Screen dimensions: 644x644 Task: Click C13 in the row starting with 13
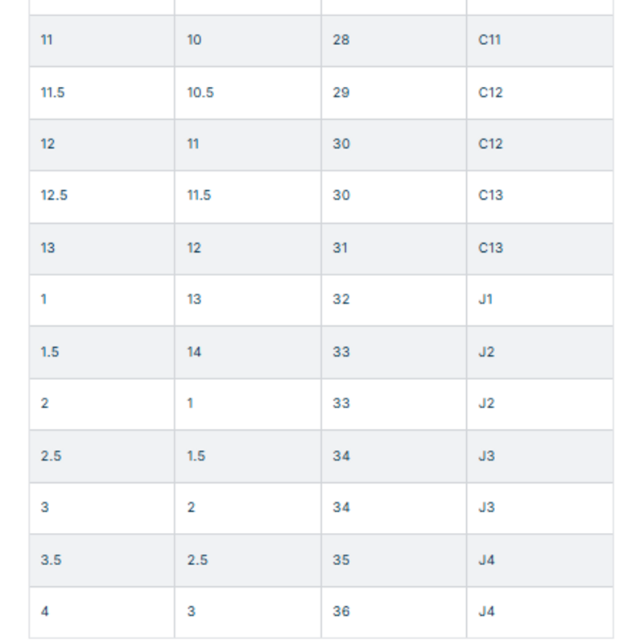click(x=490, y=248)
